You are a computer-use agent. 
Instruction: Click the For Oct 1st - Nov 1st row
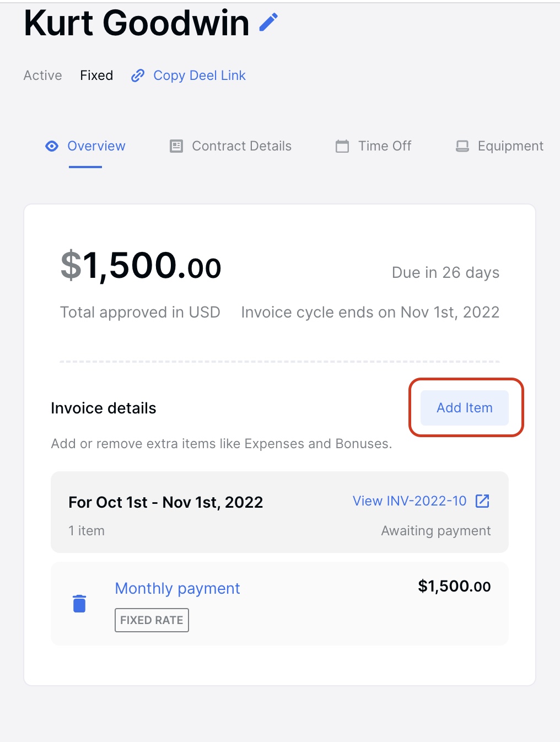pos(165,502)
